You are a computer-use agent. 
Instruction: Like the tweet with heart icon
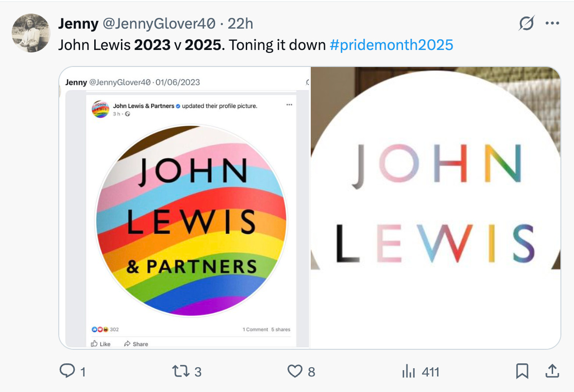(295, 371)
